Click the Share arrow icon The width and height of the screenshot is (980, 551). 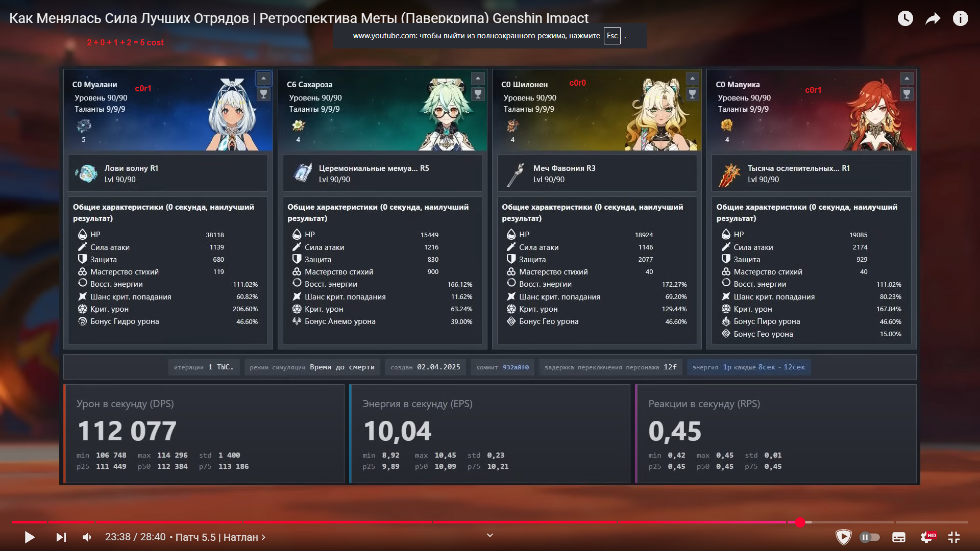[x=933, y=19]
